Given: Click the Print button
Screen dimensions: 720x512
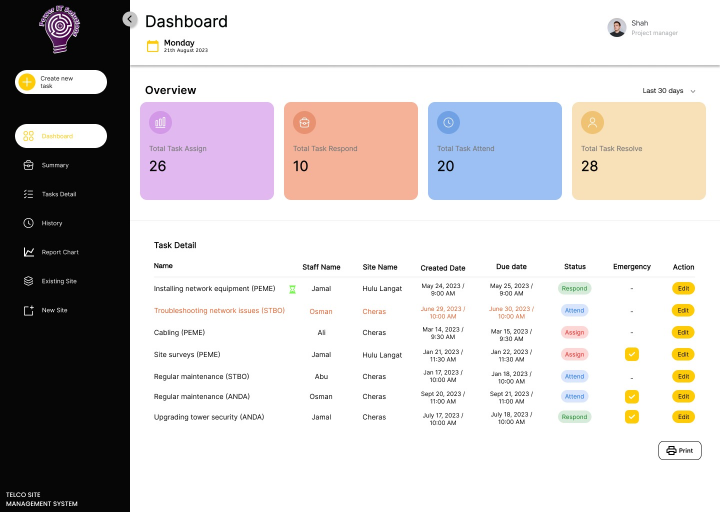Looking at the screenshot, I should (x=680, y=450).
